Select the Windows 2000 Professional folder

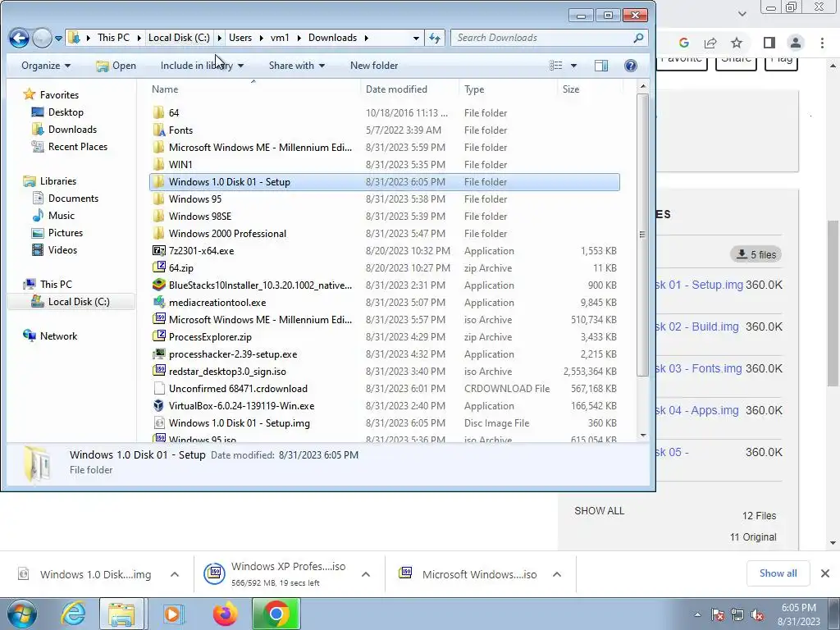[384, 234]
